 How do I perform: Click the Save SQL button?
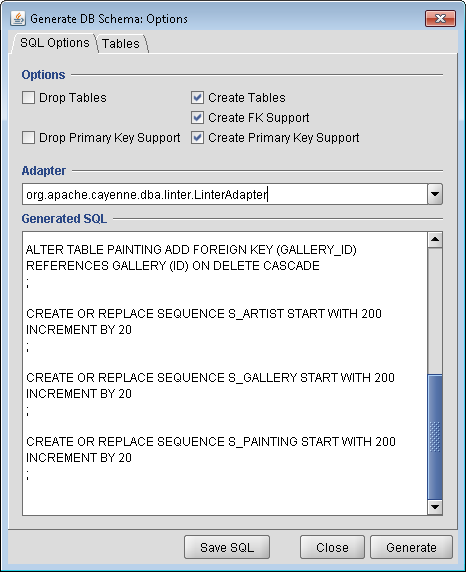[x=227, y=547]
